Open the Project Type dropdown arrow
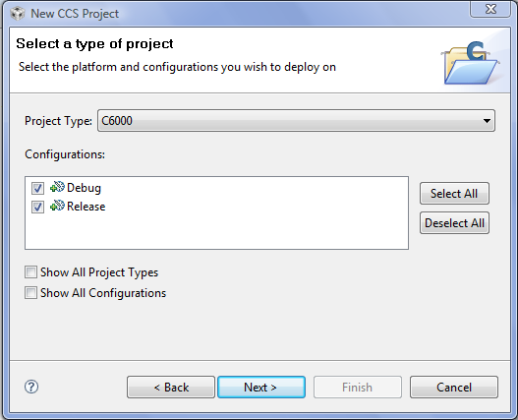The image size is (518, 420). pos(487,121)
